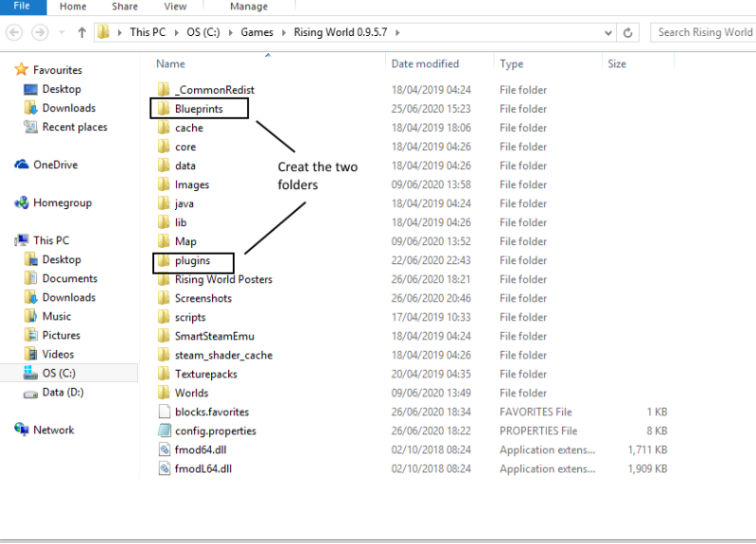756x544 pixels.
Task: Open OneDrive in the navigation pane
Action: [54, 165]
